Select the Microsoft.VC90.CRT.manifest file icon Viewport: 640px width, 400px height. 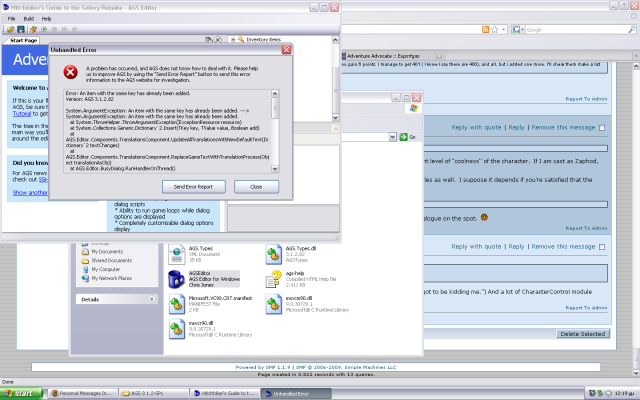tap(177, 304)
